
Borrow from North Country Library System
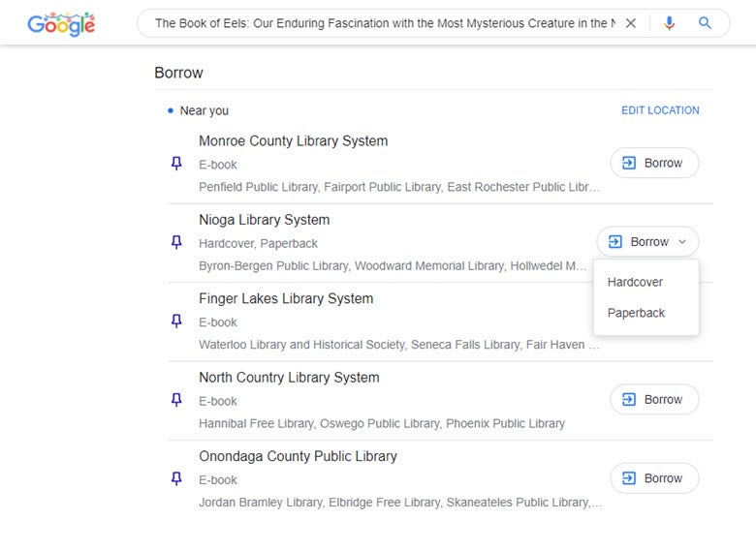click(x=654, y=399)
